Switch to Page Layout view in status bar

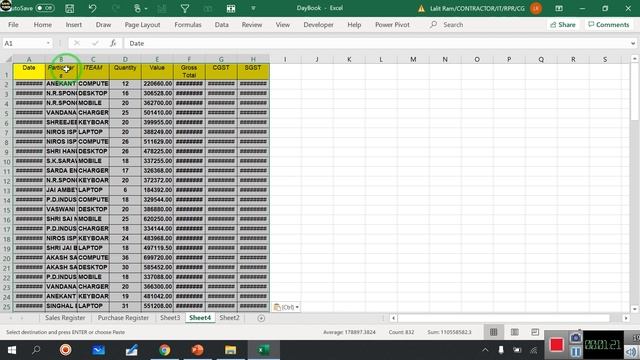click(x=515, y=332)
